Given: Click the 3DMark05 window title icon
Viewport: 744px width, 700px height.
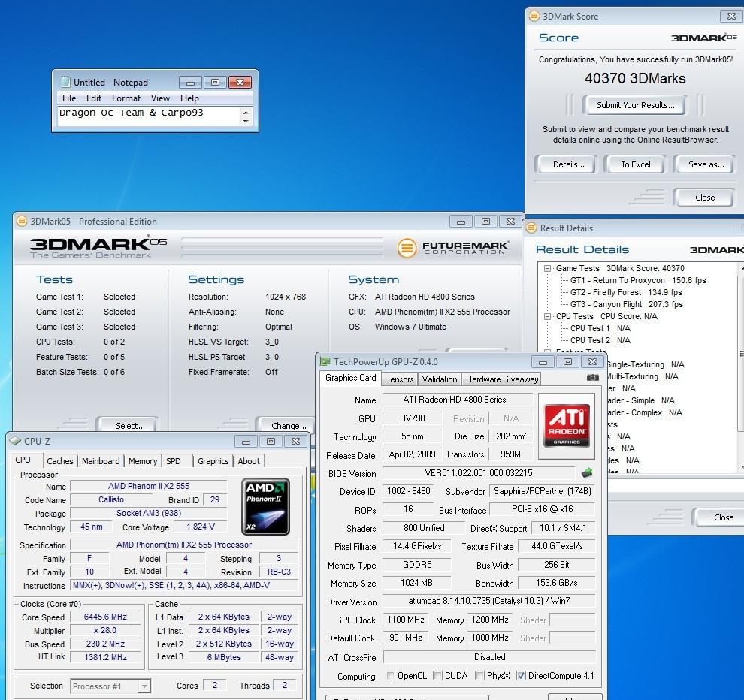Looking at the screenshot, I should tap(22, 221).
